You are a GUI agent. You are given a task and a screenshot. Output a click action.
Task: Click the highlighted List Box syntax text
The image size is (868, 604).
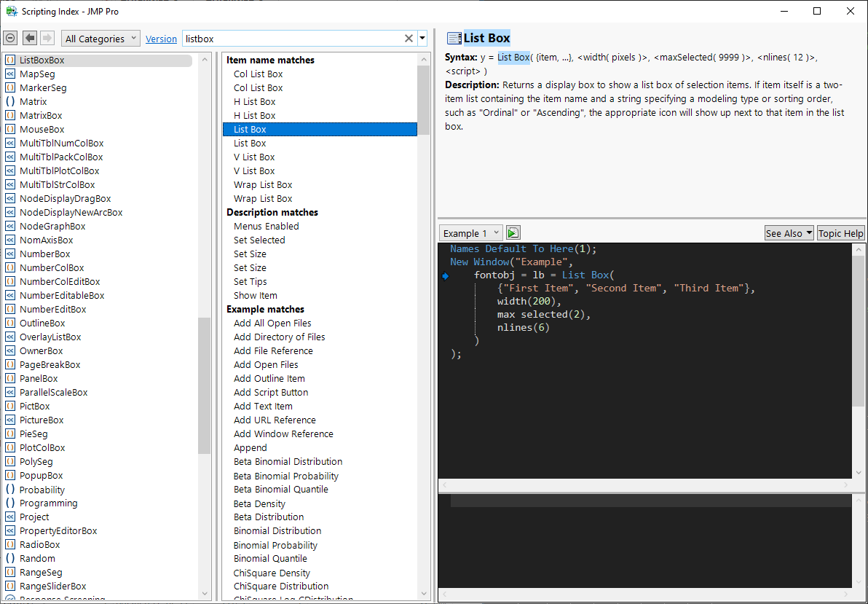pos(513,57)
